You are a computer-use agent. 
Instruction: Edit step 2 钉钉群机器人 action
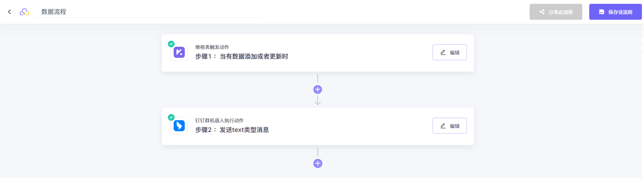pyautogui.click(x=450, y=126)
